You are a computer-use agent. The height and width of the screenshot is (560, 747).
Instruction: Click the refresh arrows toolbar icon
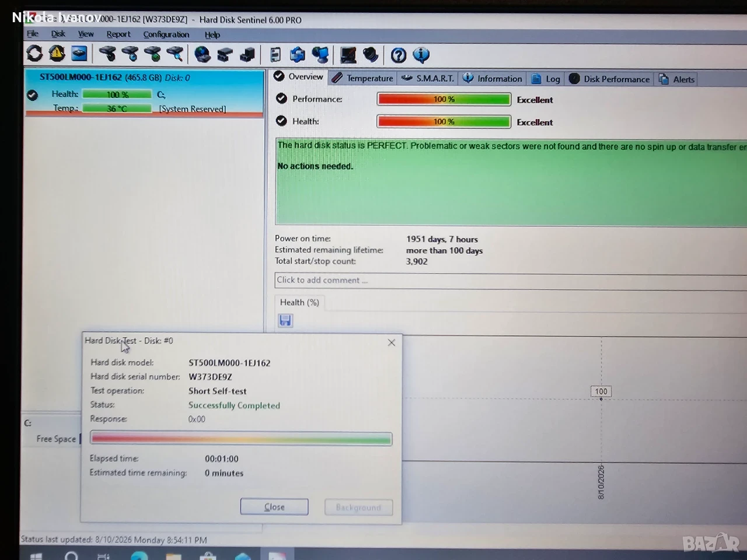pyautogui.click(x=34, y=54)
